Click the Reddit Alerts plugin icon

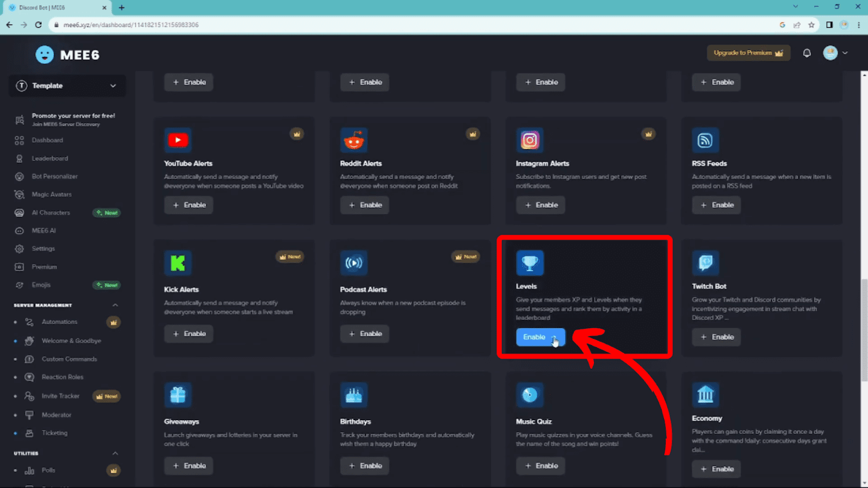354,140
